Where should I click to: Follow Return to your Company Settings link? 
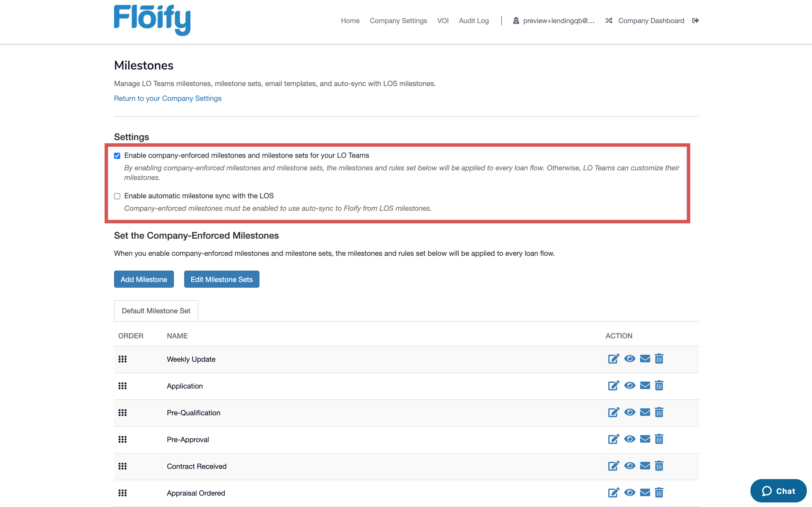(167, 98)
